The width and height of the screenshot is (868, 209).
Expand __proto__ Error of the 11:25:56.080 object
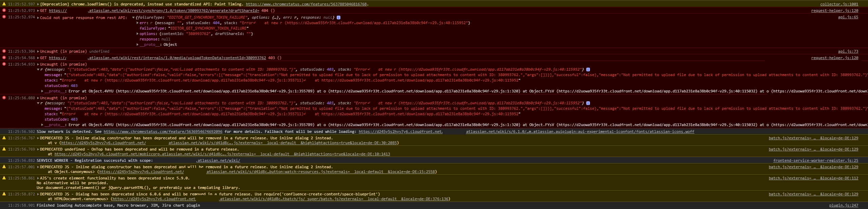tap(42, 125)
